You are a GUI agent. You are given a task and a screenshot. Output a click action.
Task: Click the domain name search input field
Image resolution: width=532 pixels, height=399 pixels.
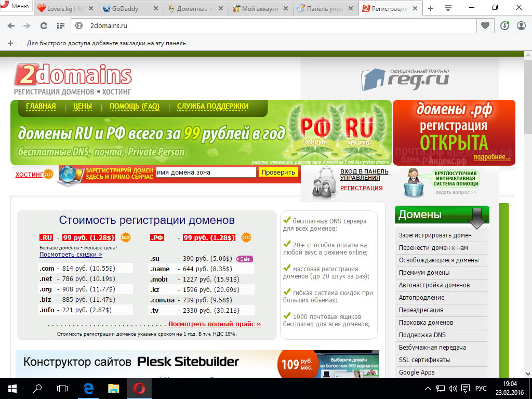pyautogui.click(x=206, y=172)
